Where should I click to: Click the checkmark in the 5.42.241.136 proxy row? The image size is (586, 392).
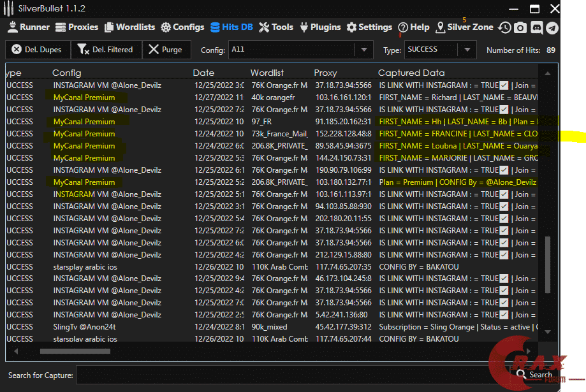[504, 315]
